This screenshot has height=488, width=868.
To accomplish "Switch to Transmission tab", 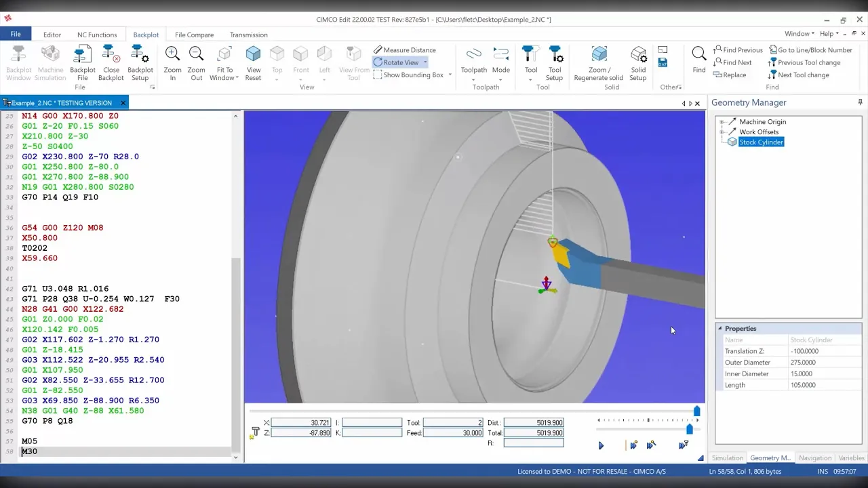I will pos(248,35).
